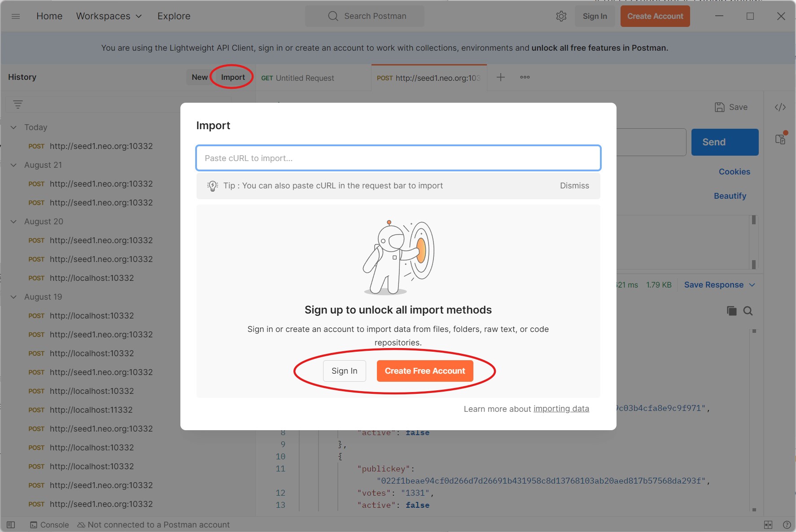Click New in the History panel
Screen dimensions: 796x532
tap(200, 77)
